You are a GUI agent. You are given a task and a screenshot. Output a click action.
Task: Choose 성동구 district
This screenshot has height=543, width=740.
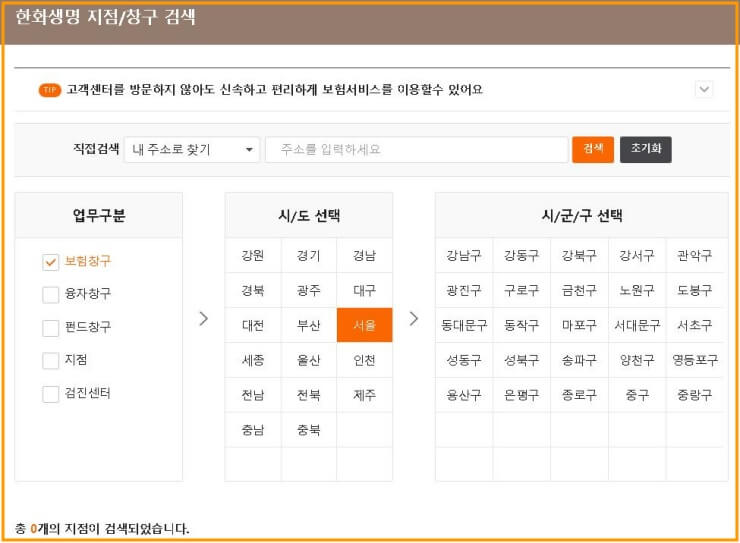tap(464, 360)
